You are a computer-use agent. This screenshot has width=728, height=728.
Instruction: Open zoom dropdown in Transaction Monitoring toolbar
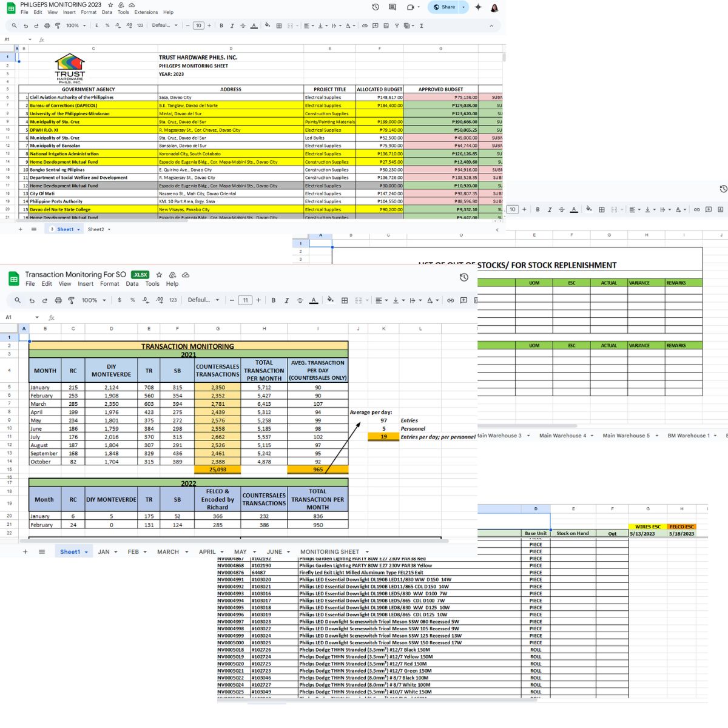coord(94,300)
